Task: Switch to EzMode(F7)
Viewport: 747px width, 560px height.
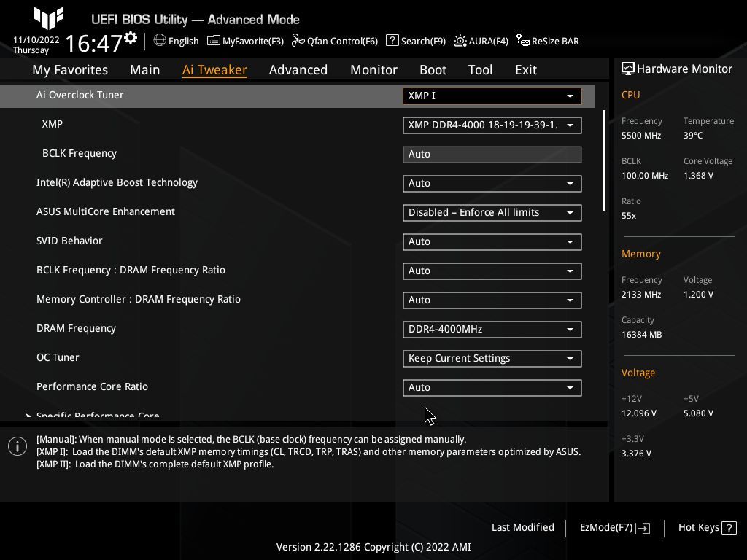Action: pyautogui.click(x=614, y=528)
